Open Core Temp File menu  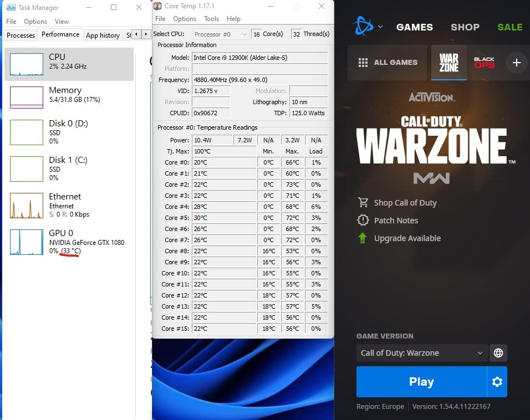(x=160, y=19)
